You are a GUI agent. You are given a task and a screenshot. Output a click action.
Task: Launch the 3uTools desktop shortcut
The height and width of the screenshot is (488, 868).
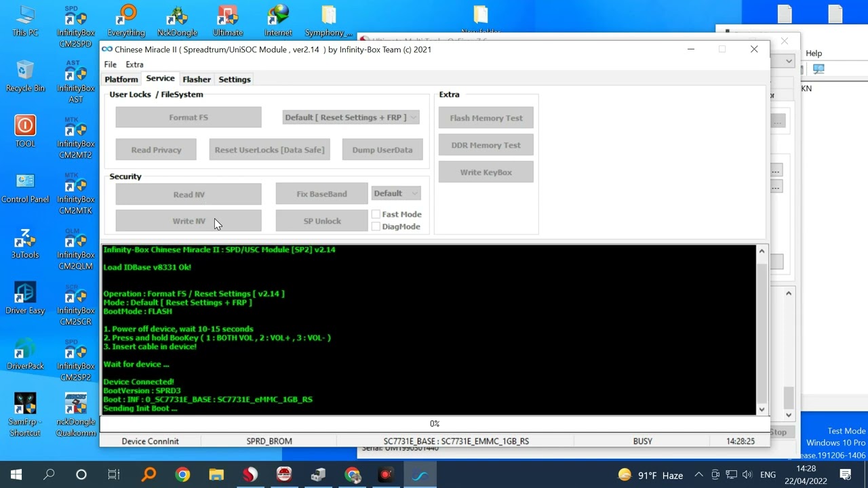[x=25, y=243]
